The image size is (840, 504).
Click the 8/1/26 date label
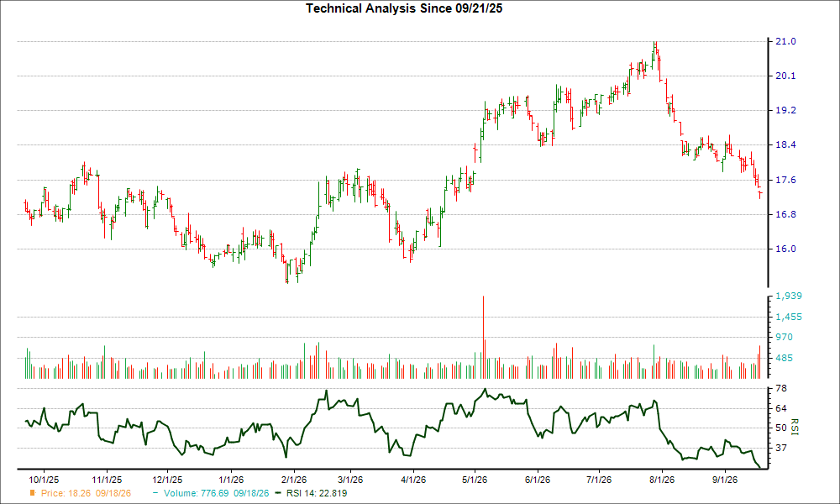tap(662, 480)
